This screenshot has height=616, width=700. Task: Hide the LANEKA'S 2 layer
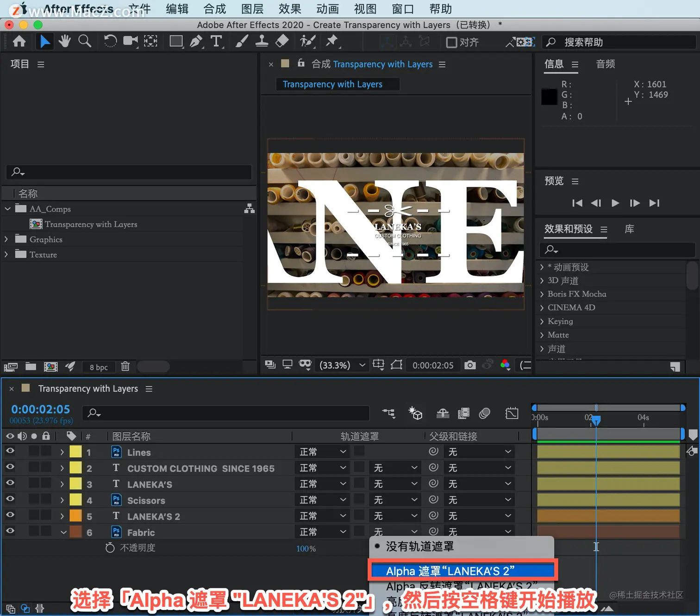10,515
